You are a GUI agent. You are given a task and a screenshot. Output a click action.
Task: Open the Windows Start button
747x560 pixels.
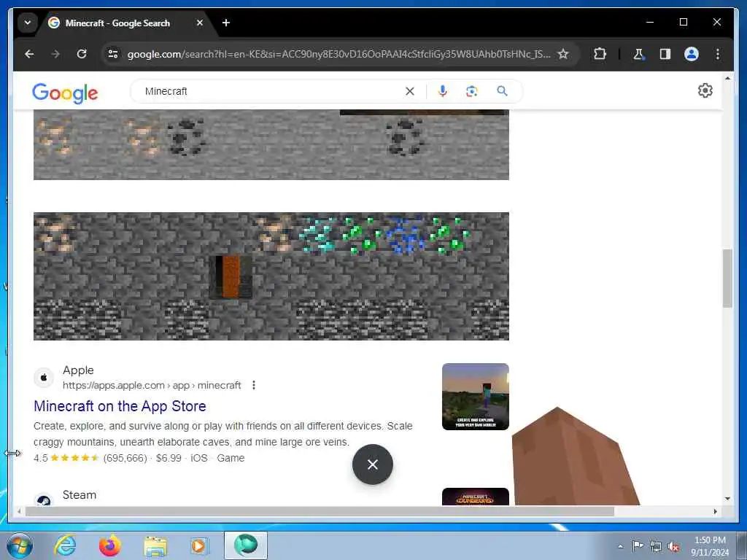(x=20, y=545)
